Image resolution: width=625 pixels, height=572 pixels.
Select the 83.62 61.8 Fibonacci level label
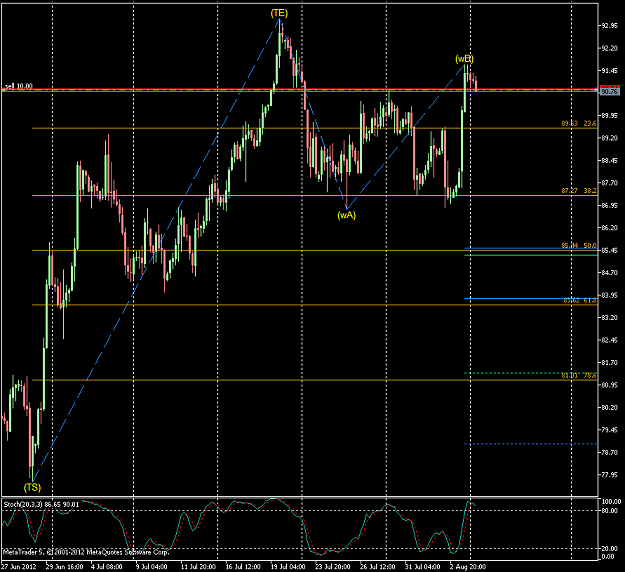click(x=580, y=301)
